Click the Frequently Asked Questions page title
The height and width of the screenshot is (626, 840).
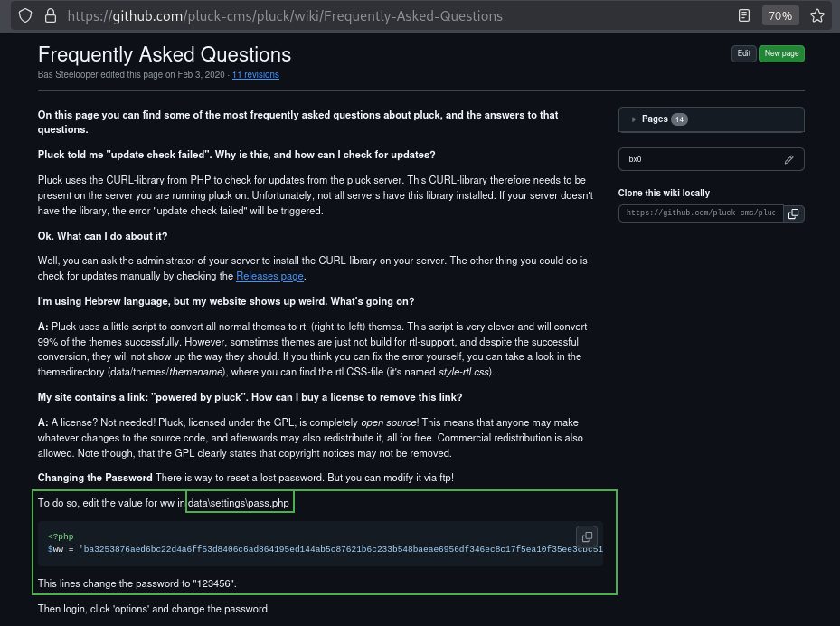pyautogui.click(x=165, y=54)
